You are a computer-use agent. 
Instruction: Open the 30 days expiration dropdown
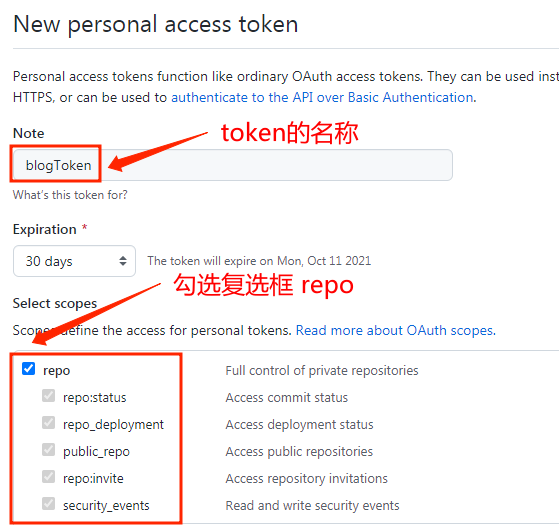click(75, 261)
